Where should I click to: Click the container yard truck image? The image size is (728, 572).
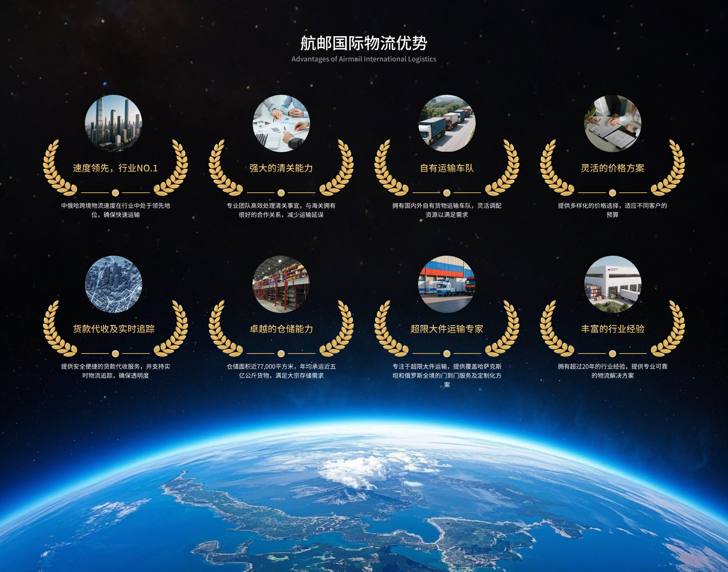click(x=447, y=284)
